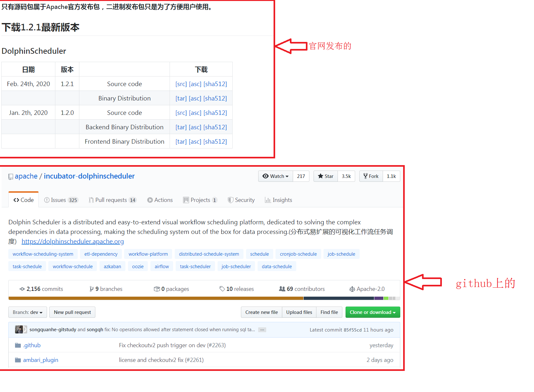
Task: Select the job-scheduler topic tag
Action: [236, 267]
